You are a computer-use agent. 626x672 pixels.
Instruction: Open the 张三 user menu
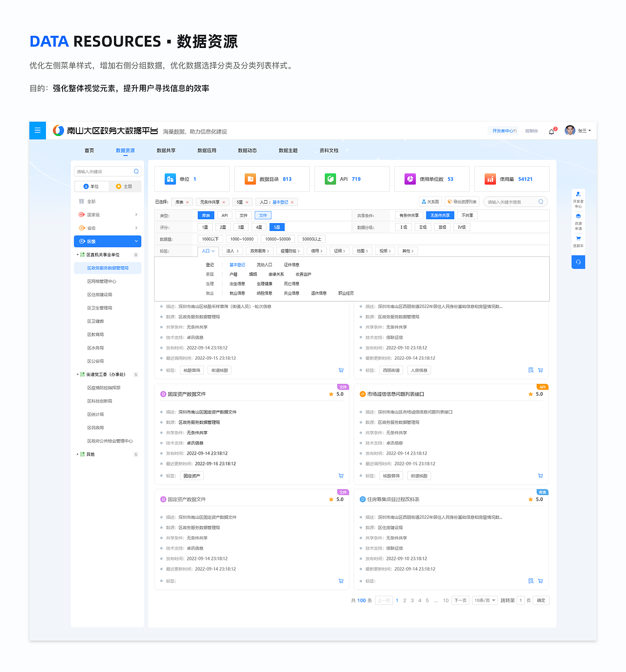point(584,131)
